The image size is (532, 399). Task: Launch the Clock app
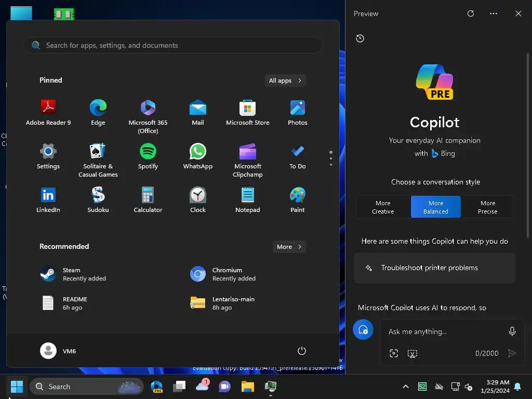pos(198,200)
